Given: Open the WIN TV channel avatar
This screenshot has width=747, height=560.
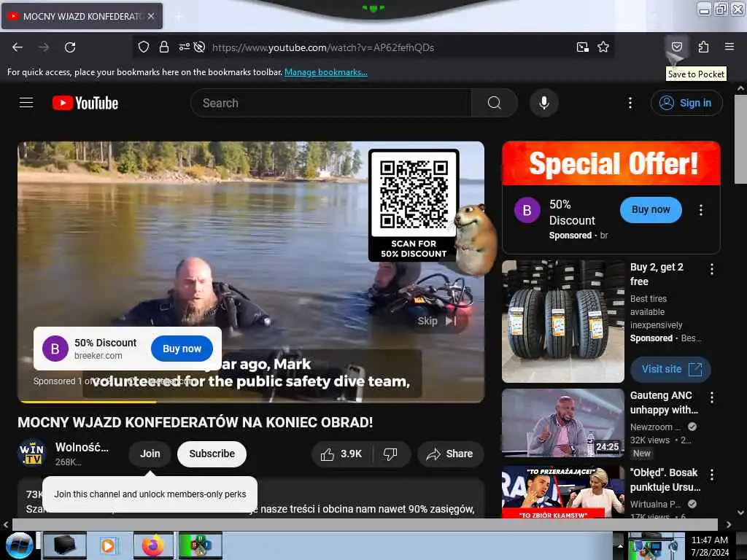Looking at the screenshot, I should coord(32,453).
